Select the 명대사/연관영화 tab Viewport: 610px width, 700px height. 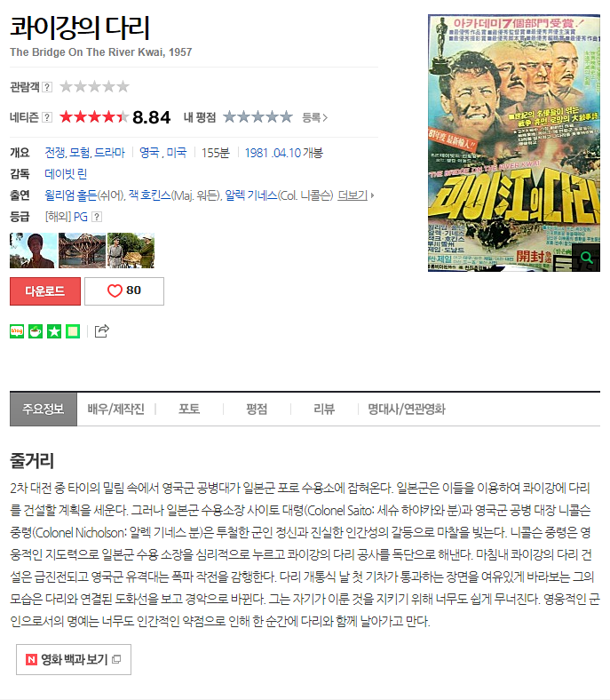[x=407, y=409]
